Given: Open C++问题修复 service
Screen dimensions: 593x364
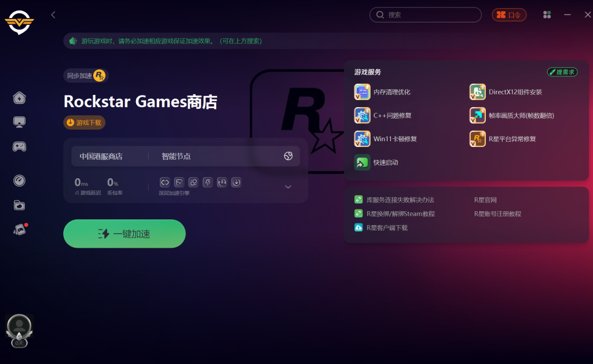Looking at the screenshot, I should point(383,116).
